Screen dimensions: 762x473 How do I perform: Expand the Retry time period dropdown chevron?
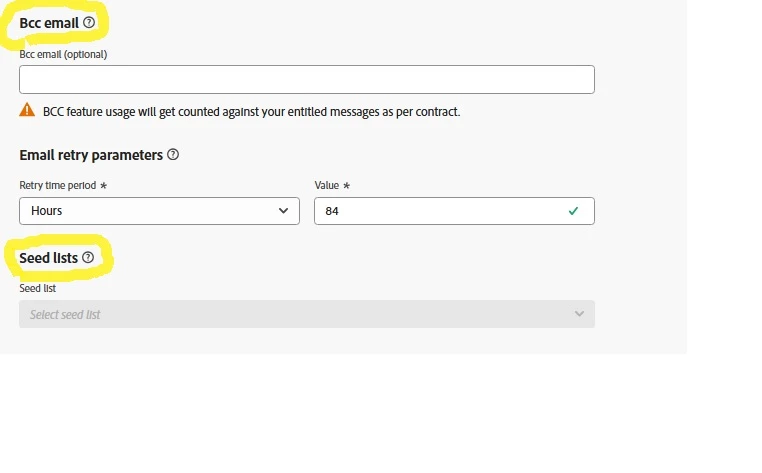tap(283, 211)
